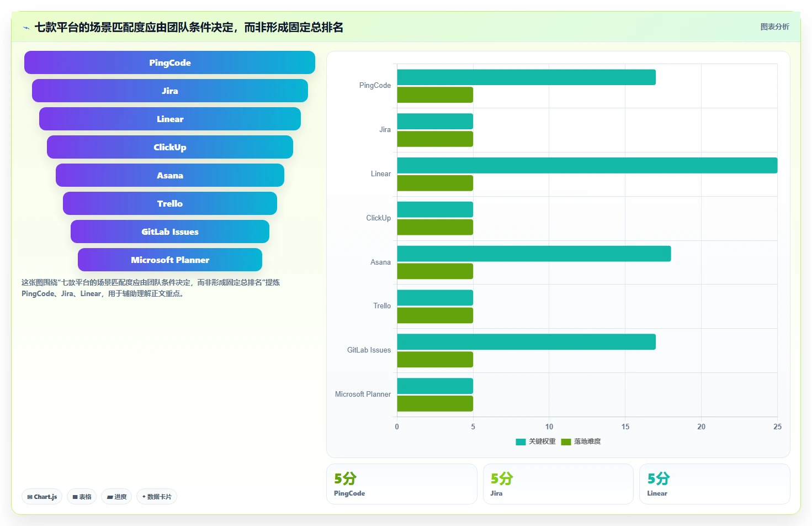This screenshot has height=526, width=812.
Task: Click the green 落地难度 legend swatch
Action: 566,442
